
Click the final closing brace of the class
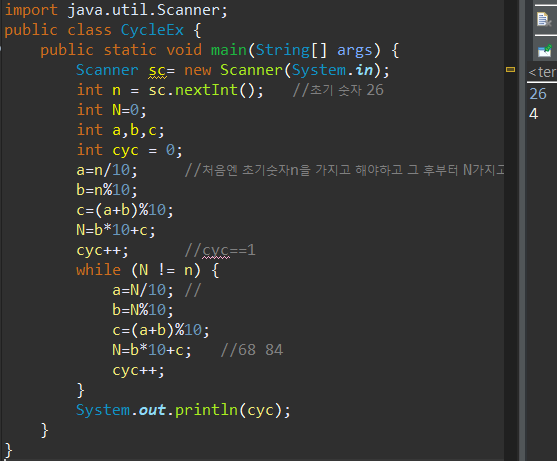[x=9, y=451]
